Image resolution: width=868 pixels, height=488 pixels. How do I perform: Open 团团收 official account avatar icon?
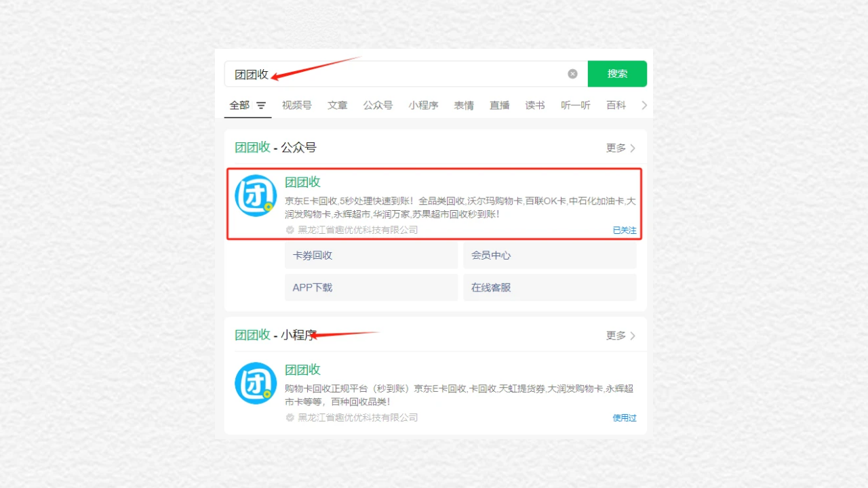click(256, 196)
